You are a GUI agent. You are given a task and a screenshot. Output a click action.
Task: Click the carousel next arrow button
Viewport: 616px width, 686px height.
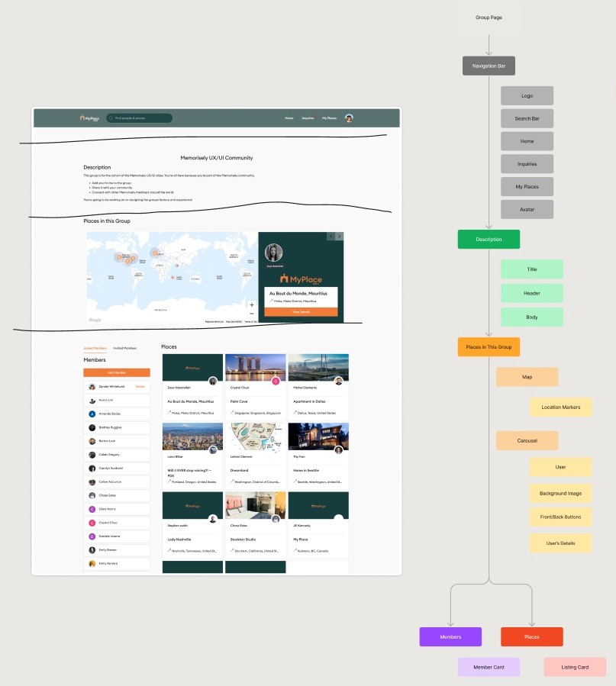point(339,237)
